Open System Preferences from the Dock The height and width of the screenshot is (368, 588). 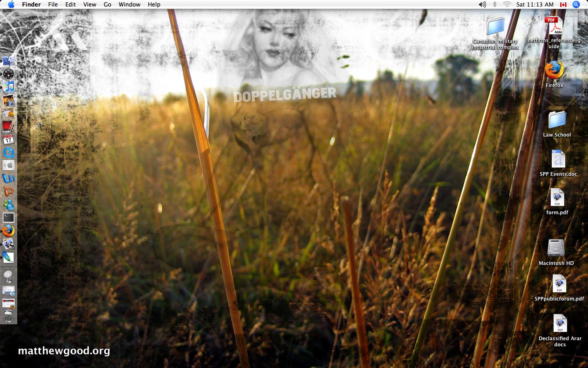tap(9, 166)
